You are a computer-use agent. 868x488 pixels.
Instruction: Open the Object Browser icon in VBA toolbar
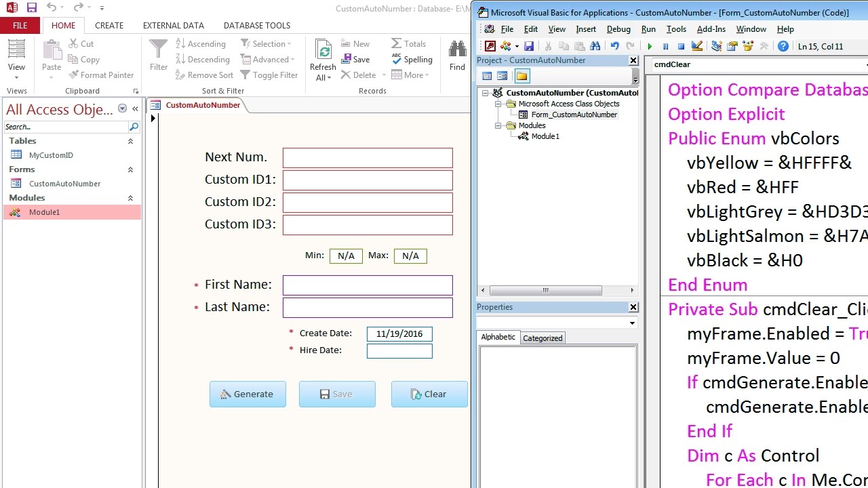click(x=748, y=46)
